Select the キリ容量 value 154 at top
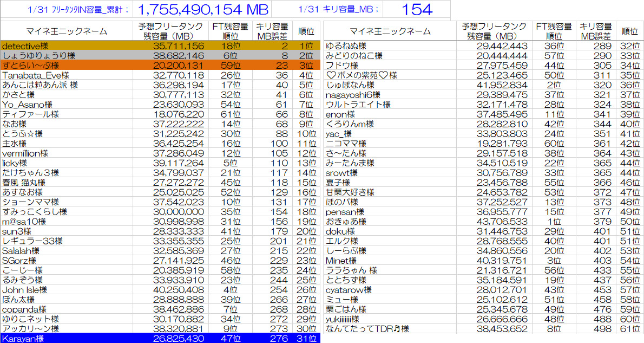 tap(417, 10)
